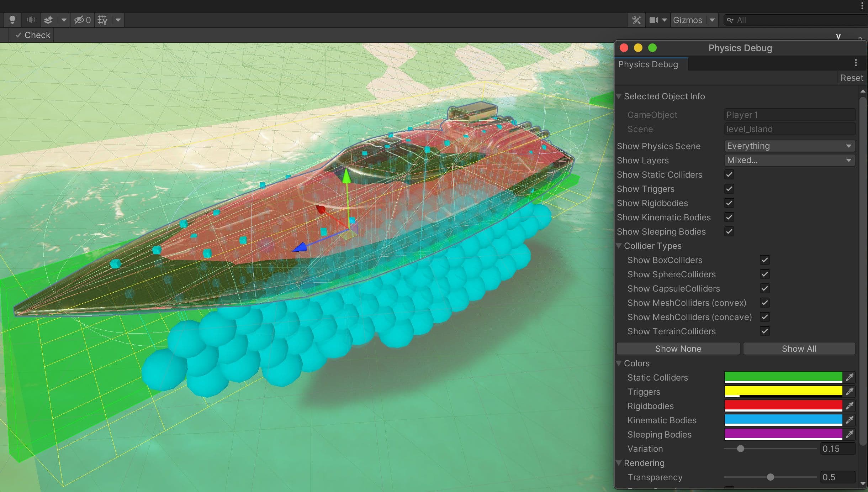Screen dimensions: 868x492
Task: Click the scene camera icon in the toolbar
Action: 655,20
